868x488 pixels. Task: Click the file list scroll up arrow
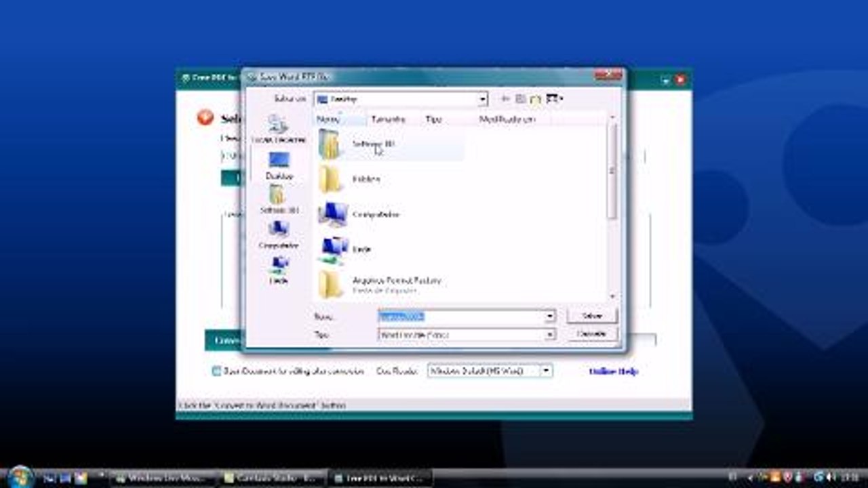click(612, 118)
